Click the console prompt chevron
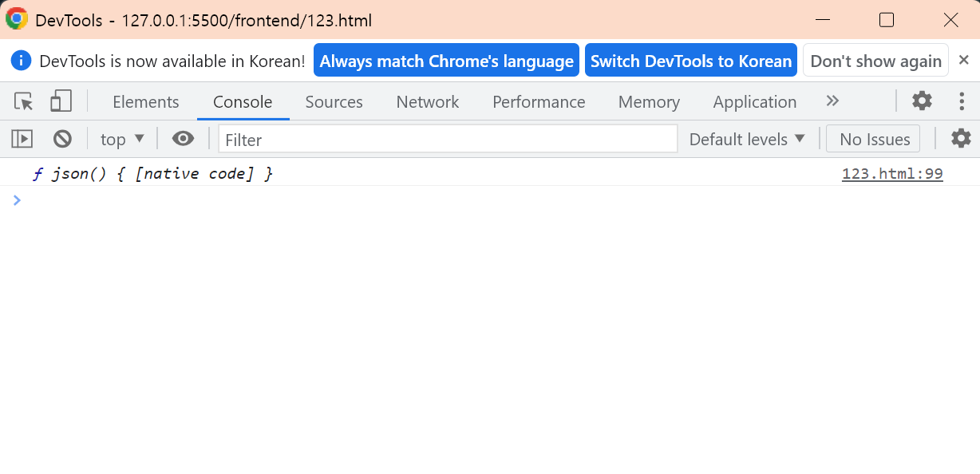 pyautogui.click(x=17, y=199)
